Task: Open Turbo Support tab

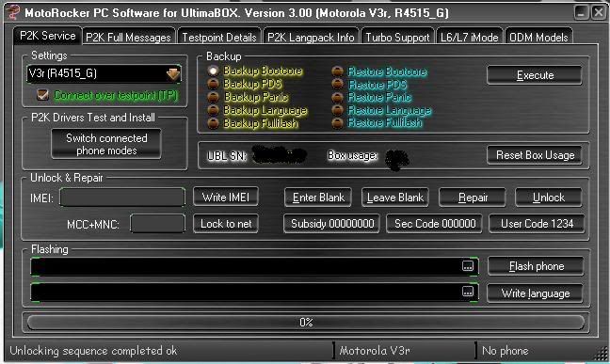Action: point(397,38)
